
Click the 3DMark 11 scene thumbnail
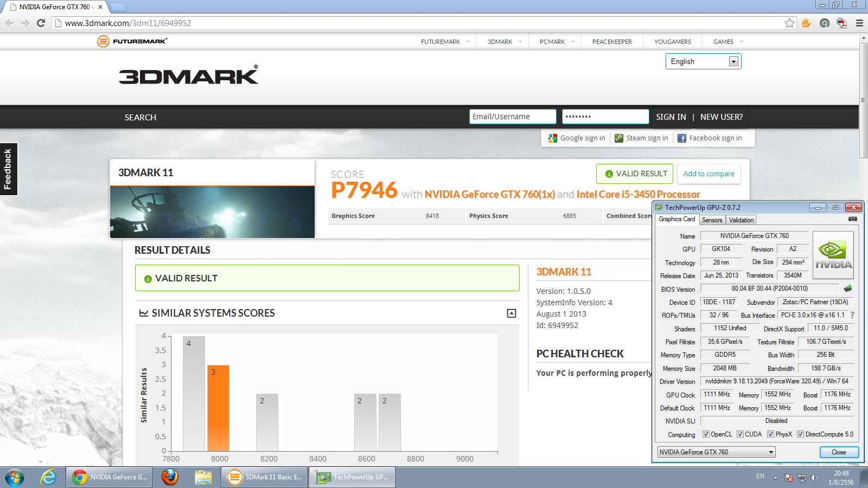(212, 212)
